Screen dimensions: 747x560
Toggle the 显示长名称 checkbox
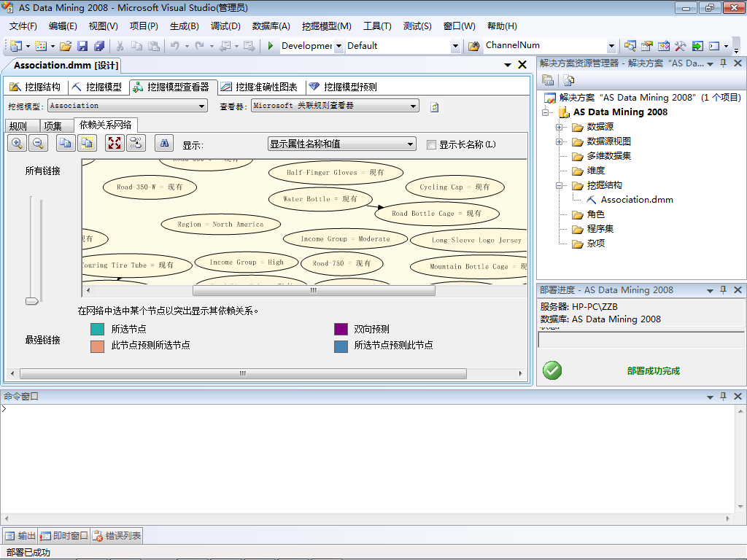(x=431, y=145)
